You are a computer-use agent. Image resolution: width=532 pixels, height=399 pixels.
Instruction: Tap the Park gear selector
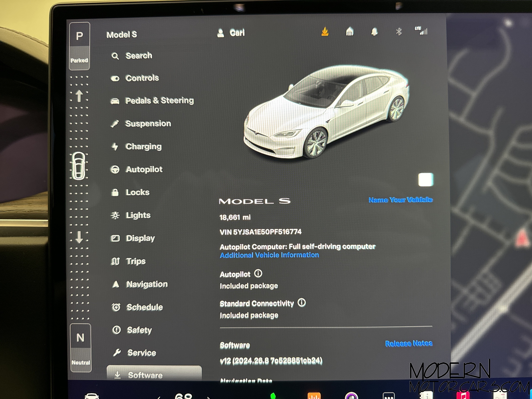[80, 46]
